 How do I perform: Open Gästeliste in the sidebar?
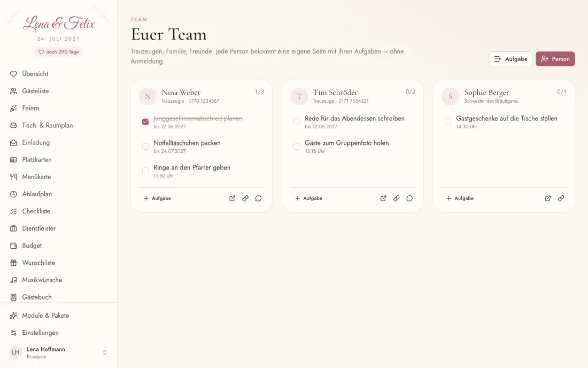(x=58, y=91)
